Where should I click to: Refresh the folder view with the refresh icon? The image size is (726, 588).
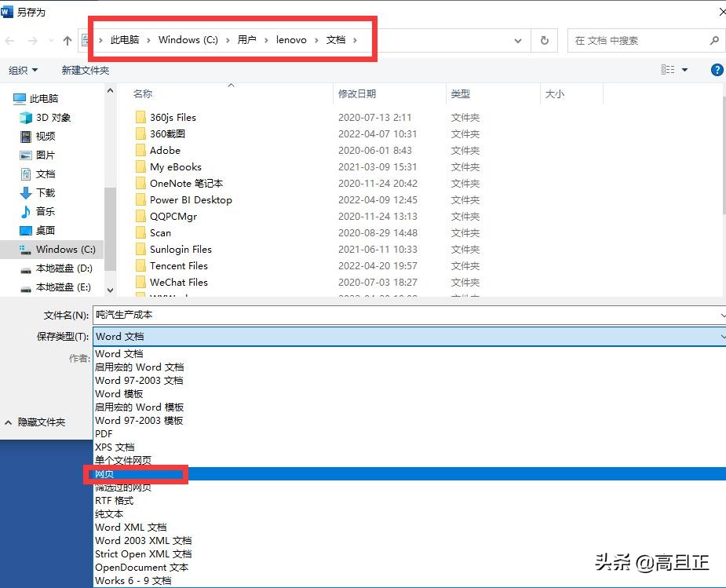coord(545,41)
